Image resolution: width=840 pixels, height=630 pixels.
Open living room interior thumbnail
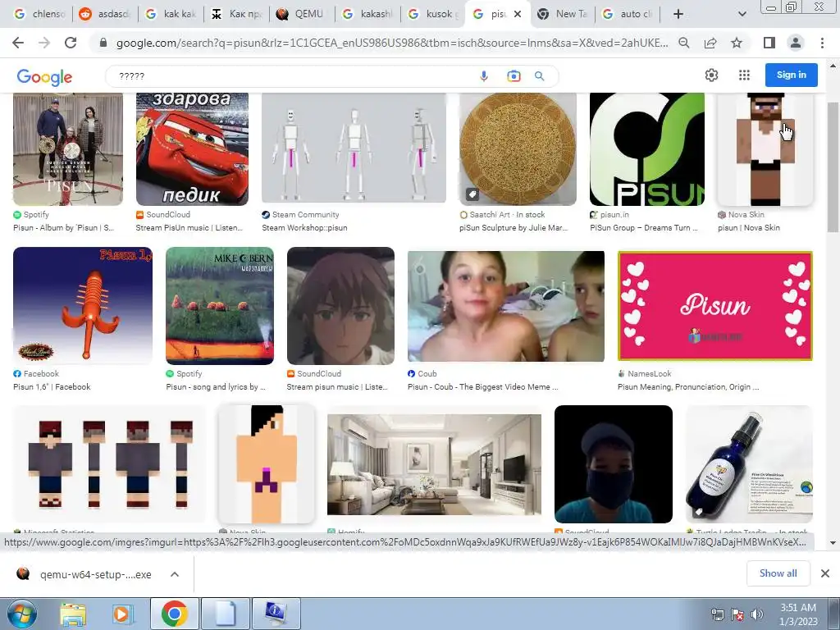click(435, 464)
